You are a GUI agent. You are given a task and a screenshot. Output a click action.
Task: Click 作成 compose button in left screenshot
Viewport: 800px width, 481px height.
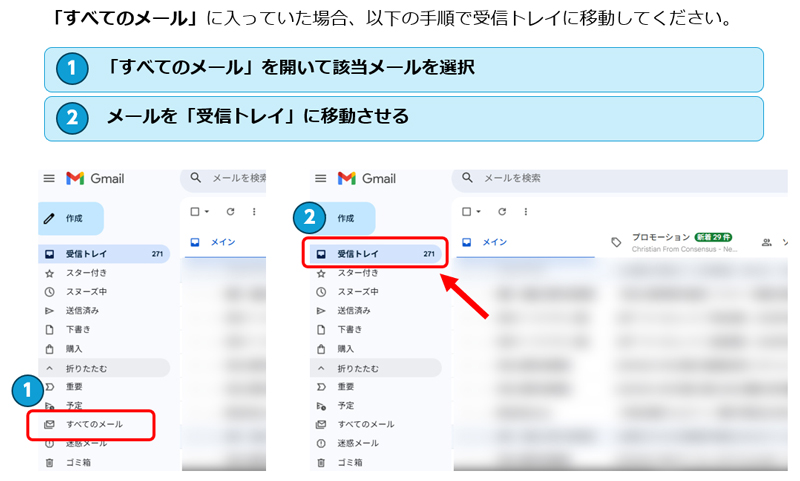(71, 218)
